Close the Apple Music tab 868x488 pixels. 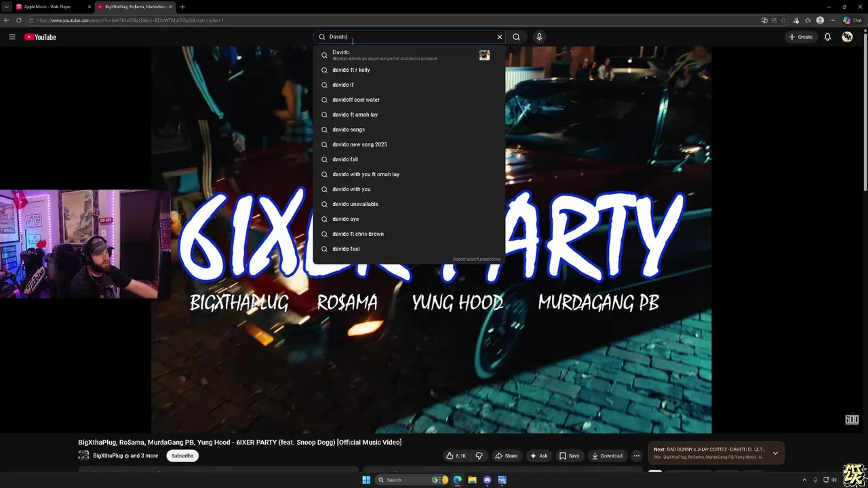click(x=89, y=7)
